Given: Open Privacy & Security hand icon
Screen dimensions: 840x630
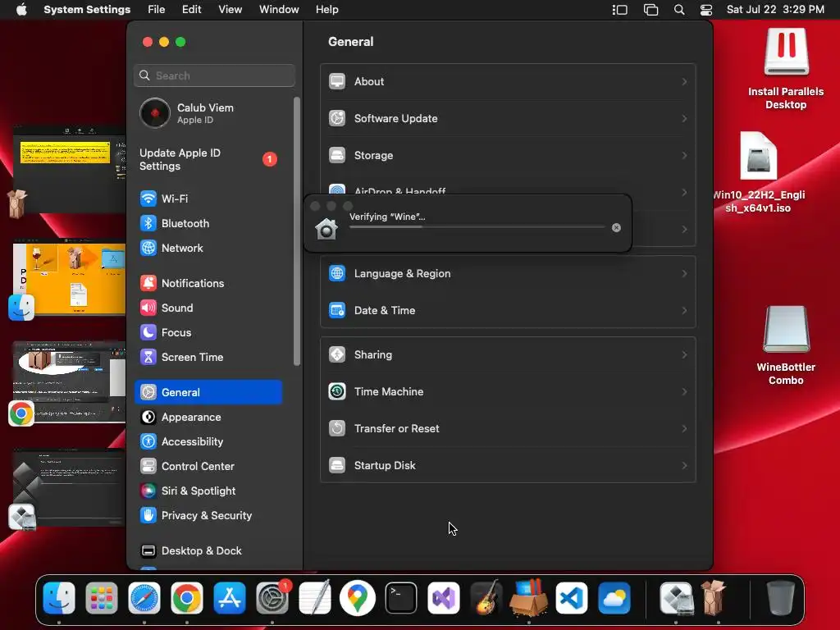Looking at the screenshot, I should 148,516.
